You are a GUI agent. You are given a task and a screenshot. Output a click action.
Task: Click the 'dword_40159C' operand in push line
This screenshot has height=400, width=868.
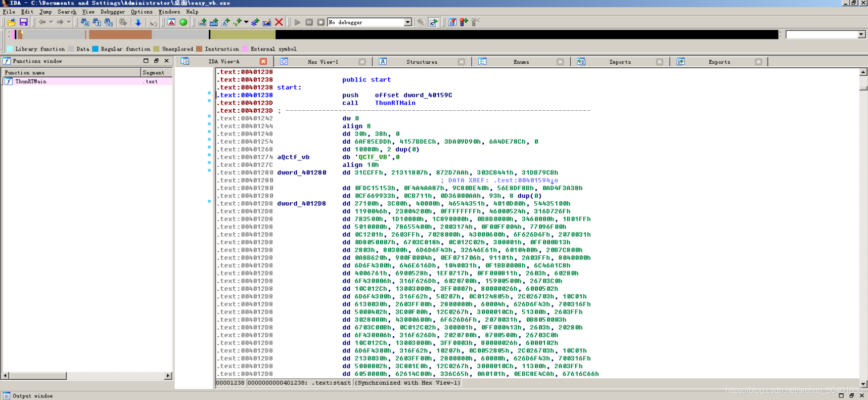point(428,95)
